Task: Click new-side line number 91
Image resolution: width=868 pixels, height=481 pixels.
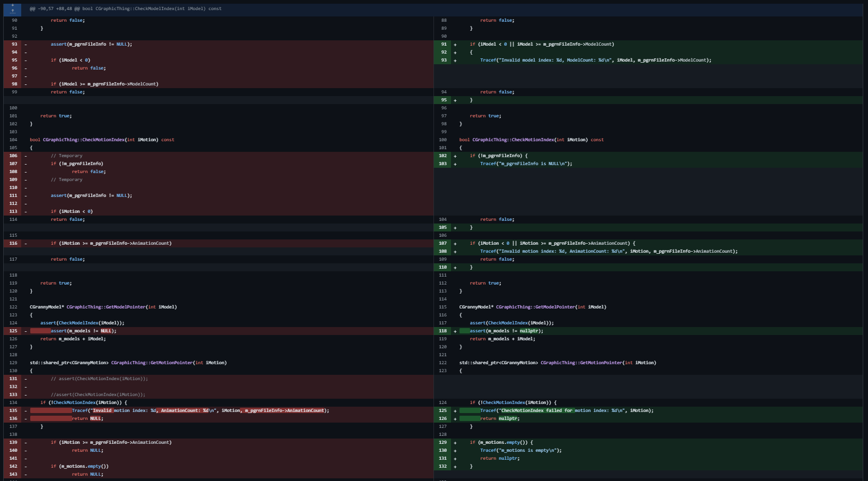Action: (444, 44)
